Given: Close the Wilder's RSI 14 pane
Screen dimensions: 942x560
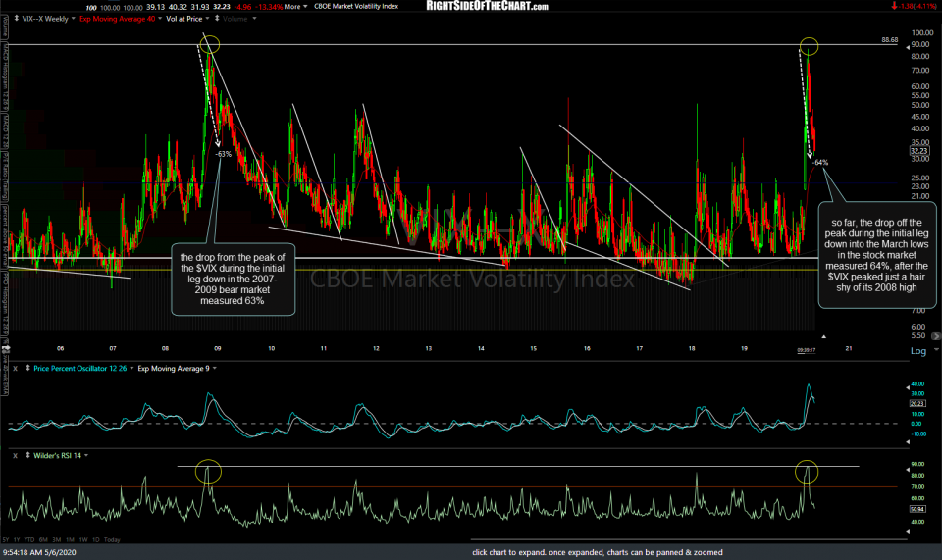Looking at the screenshot, I should [x=15, y=456].
